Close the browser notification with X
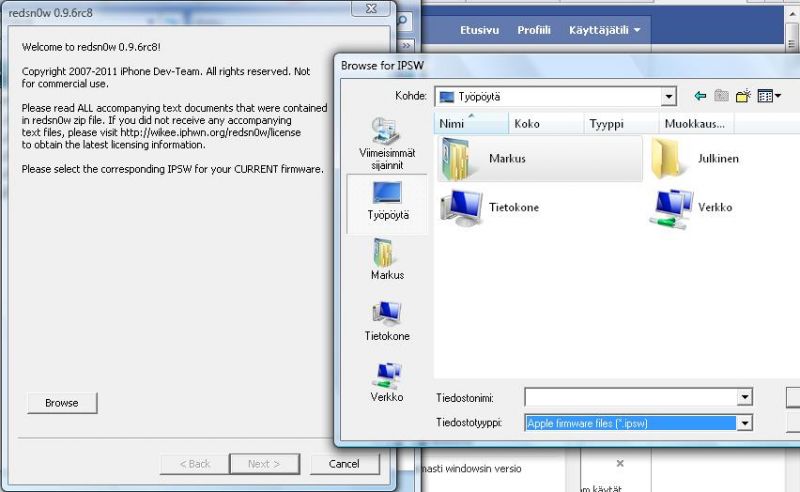The image size is (800, 492). 620,463
